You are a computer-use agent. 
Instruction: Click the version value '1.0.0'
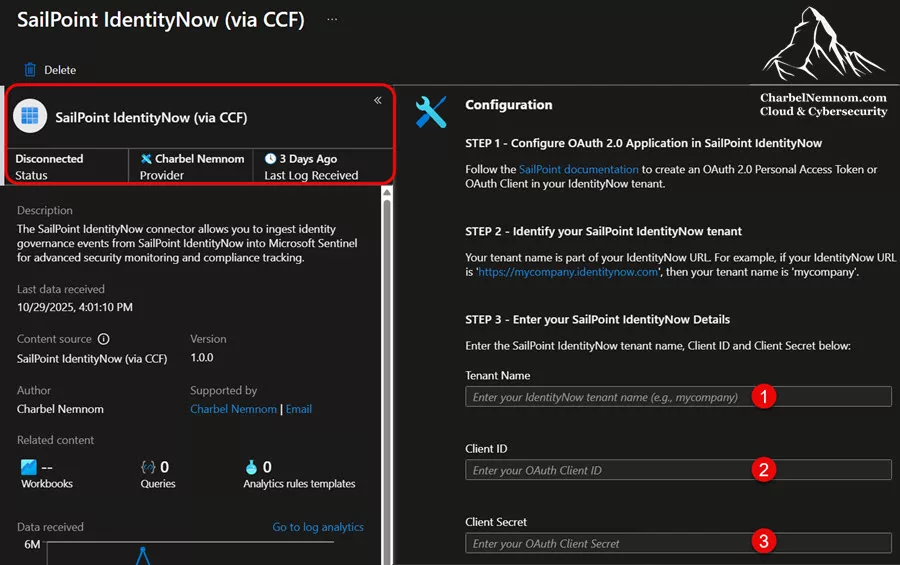[x=202, y=358]
